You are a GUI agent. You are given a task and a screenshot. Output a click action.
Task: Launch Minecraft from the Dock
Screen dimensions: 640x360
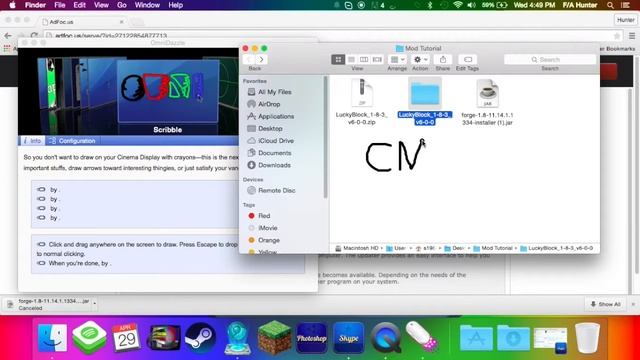(x=274, y=338)
